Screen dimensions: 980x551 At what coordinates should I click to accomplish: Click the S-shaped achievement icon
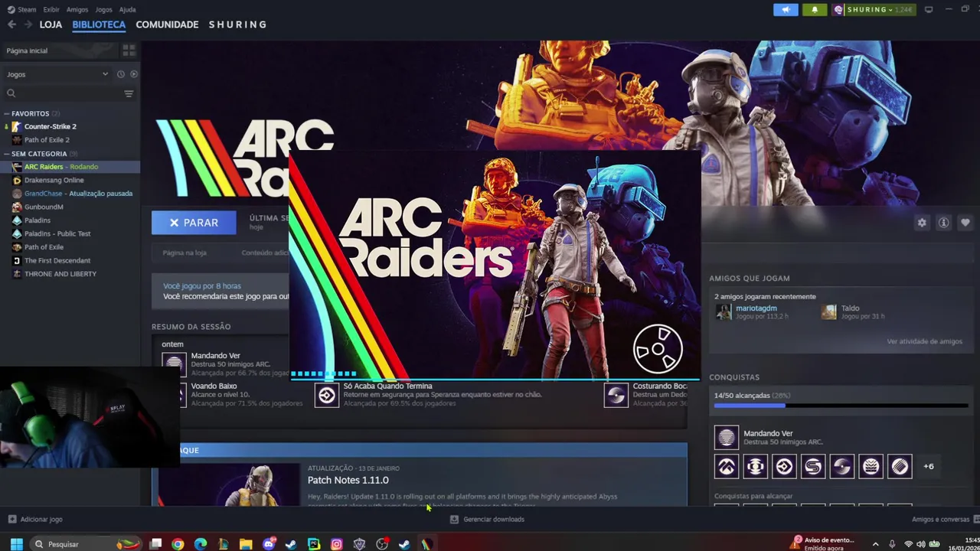point(813,466)
